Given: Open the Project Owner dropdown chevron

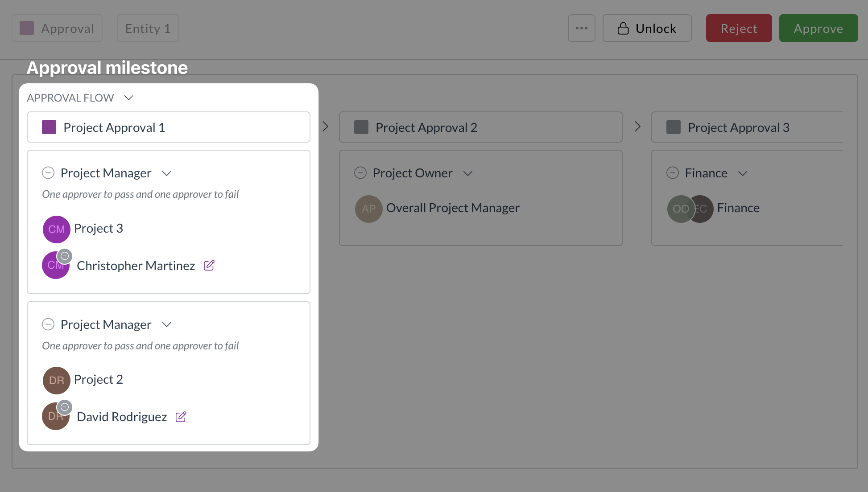Looking at the screenshot, I should tap(468, 173).
